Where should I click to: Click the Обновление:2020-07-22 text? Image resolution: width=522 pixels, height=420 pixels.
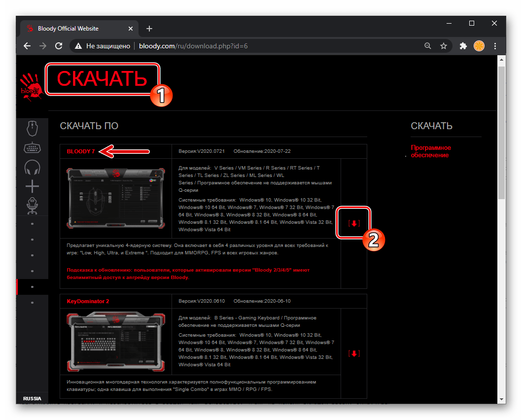[262, 151]
